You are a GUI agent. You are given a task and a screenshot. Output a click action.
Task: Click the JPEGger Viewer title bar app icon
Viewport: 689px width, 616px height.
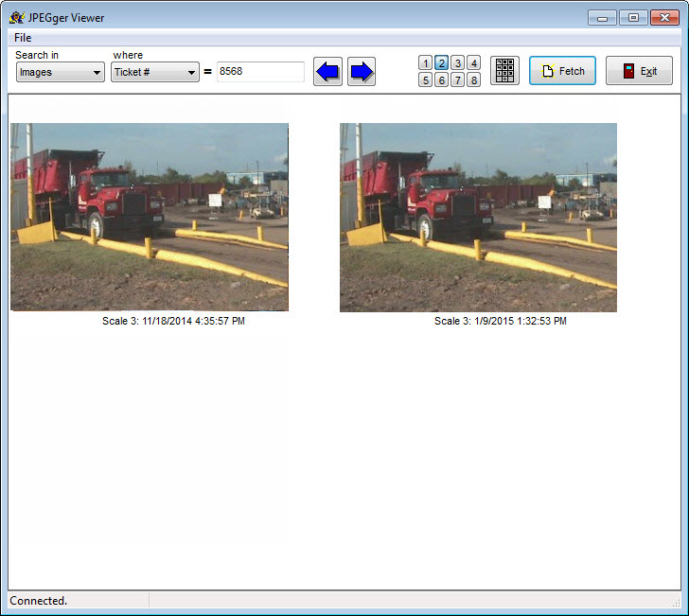[17, 18]
